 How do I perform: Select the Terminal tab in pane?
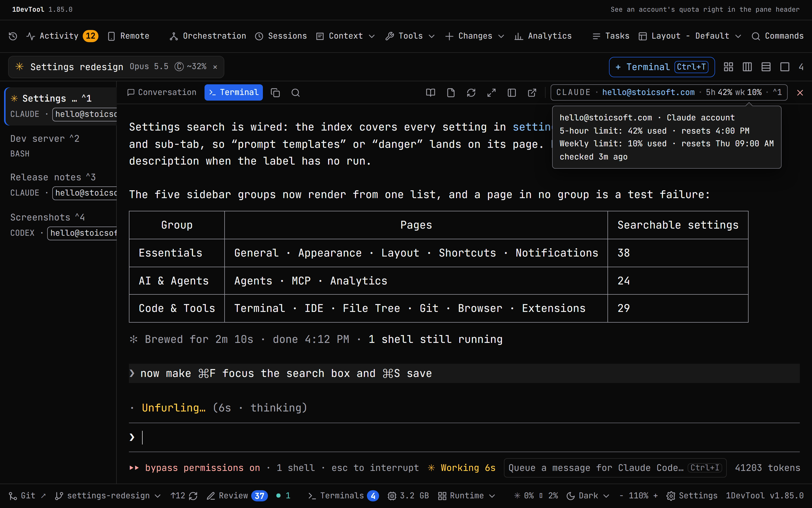233,92
